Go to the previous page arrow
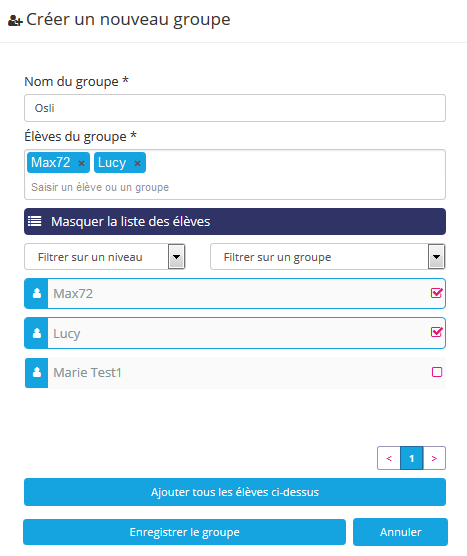 click(389, 458)
